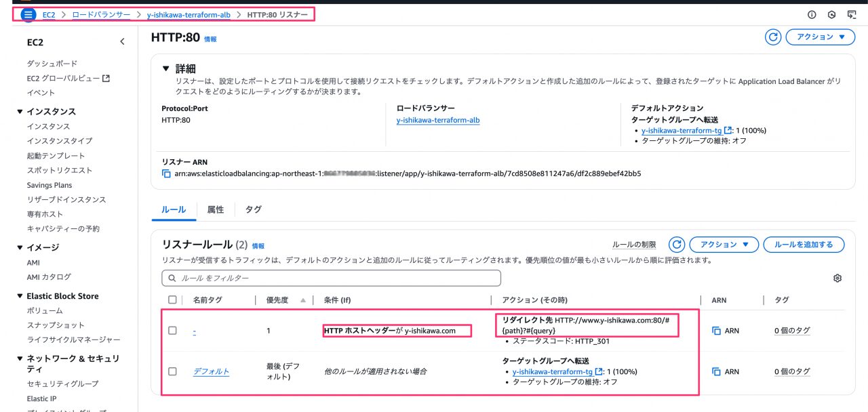Switch to the タグ tab
This screenshot has height=412, width=868.
point(253,210)
